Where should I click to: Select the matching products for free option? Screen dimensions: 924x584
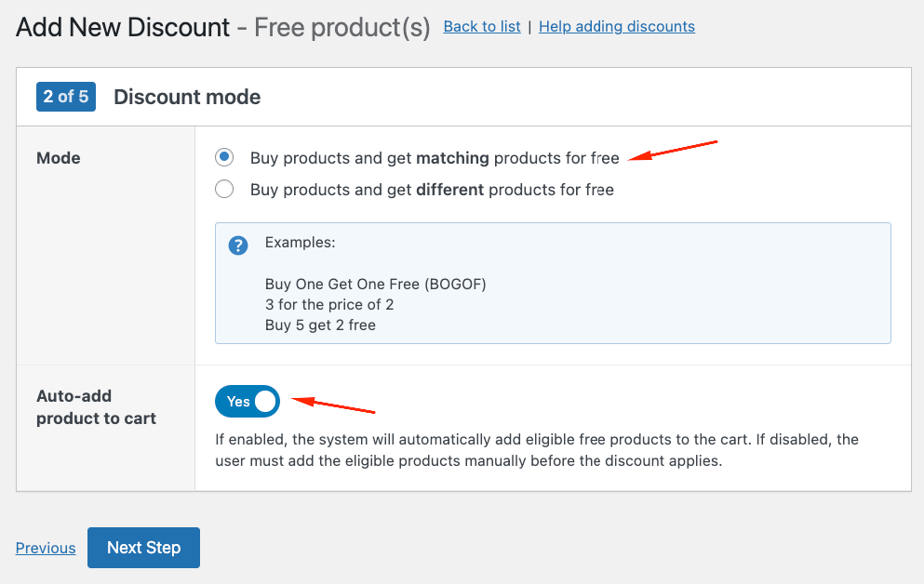click(x=223, y=157)
